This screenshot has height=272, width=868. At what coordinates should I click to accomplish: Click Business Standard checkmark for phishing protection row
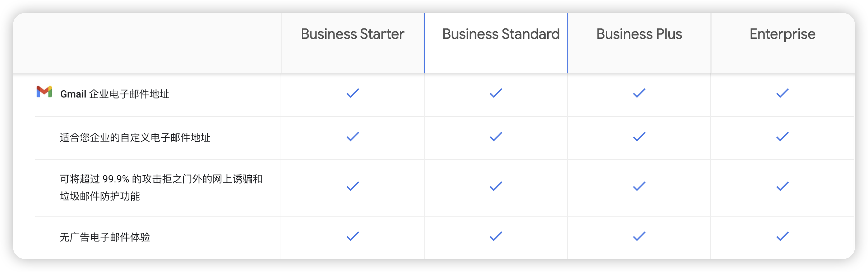[496, 186]
